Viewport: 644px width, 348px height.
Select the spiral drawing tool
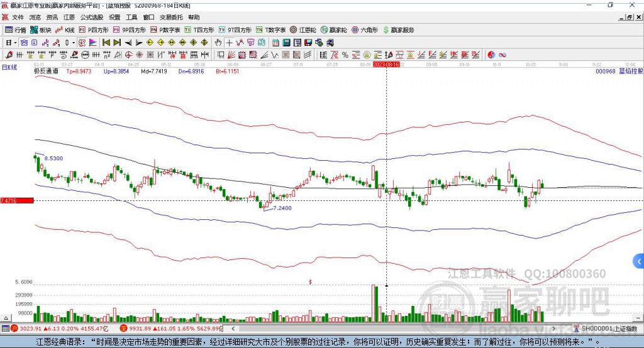coord(64,55)
